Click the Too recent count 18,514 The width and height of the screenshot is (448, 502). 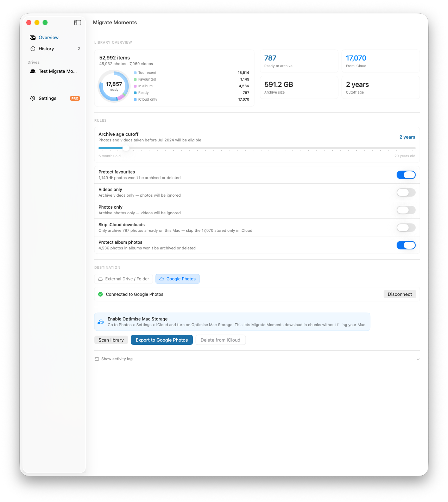click(x=244, y=73)
